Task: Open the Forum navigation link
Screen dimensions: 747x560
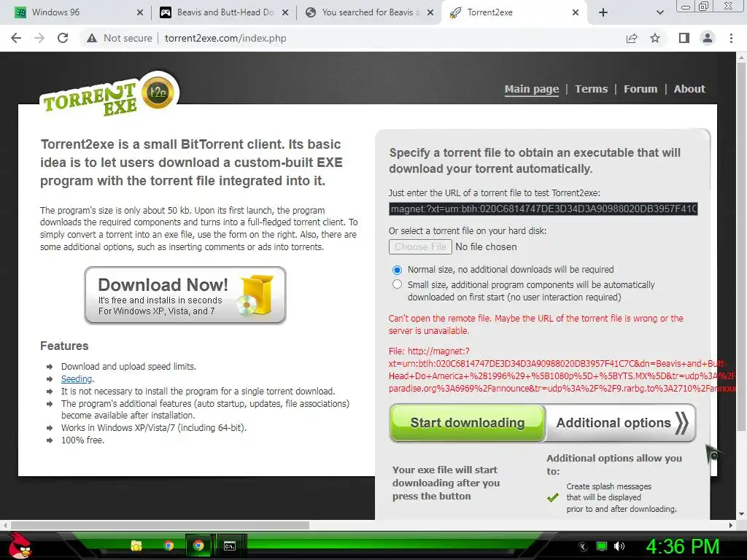Action: [640, 89]
